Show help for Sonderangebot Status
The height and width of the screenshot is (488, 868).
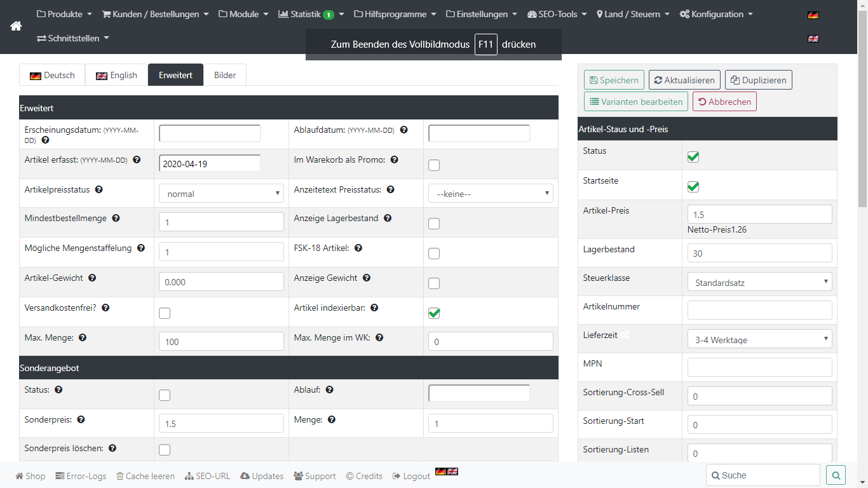point(58,390)
